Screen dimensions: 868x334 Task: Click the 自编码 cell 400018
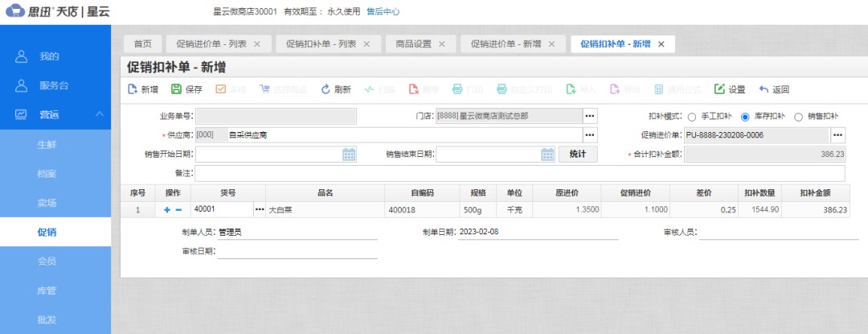click(x=422, y=210)
